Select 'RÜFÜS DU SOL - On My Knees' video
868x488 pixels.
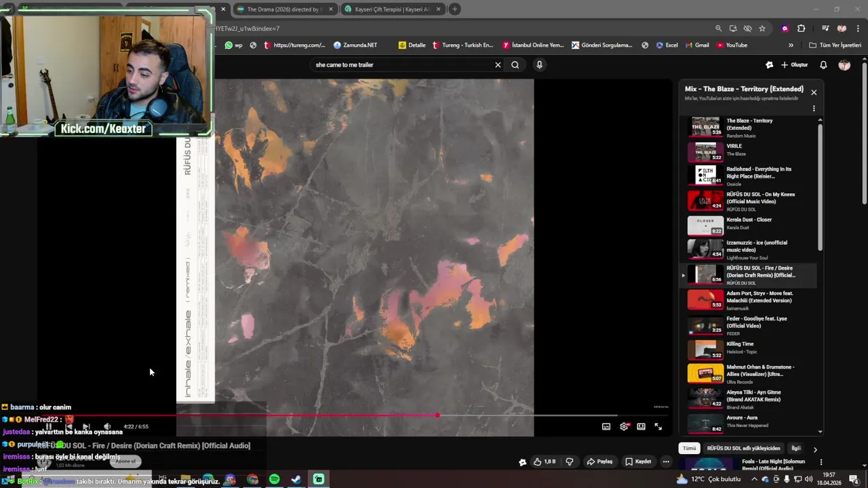(751, 201)
